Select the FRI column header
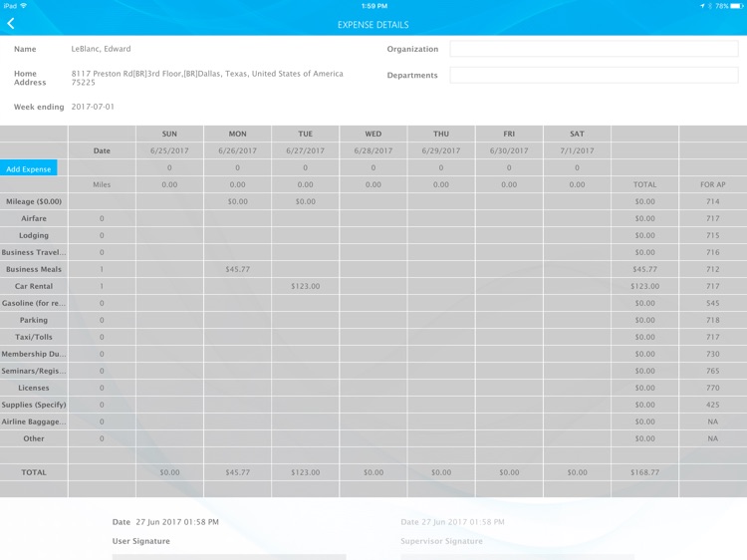This screenshot has width=747, height=560. click(x=509, y=134)
